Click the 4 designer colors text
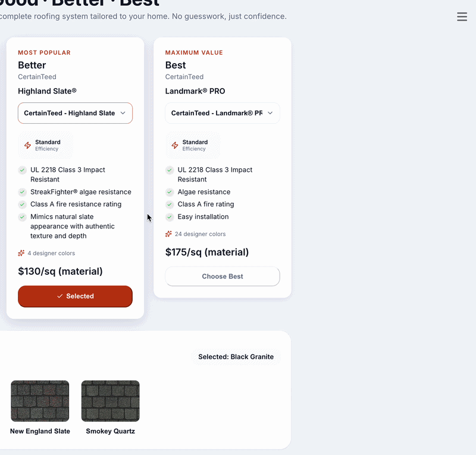The height and width of the screenshot is (455, 476). click(x=51, y=253)
